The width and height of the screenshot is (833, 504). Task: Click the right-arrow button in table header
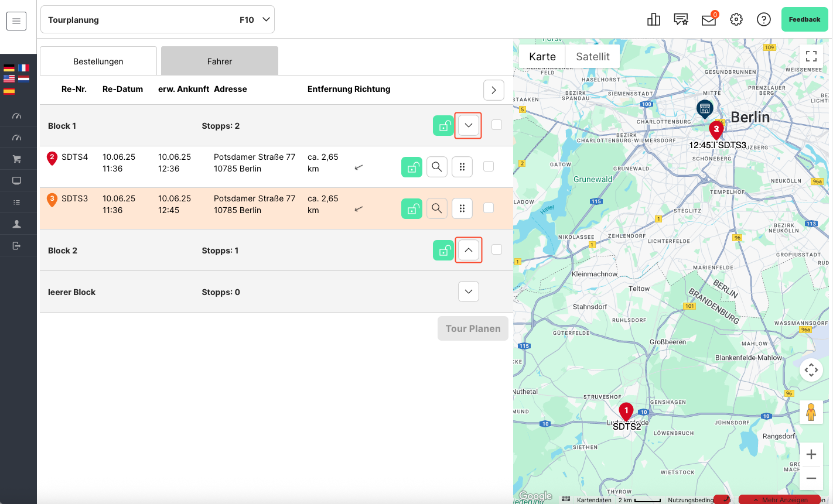[494, 90]
